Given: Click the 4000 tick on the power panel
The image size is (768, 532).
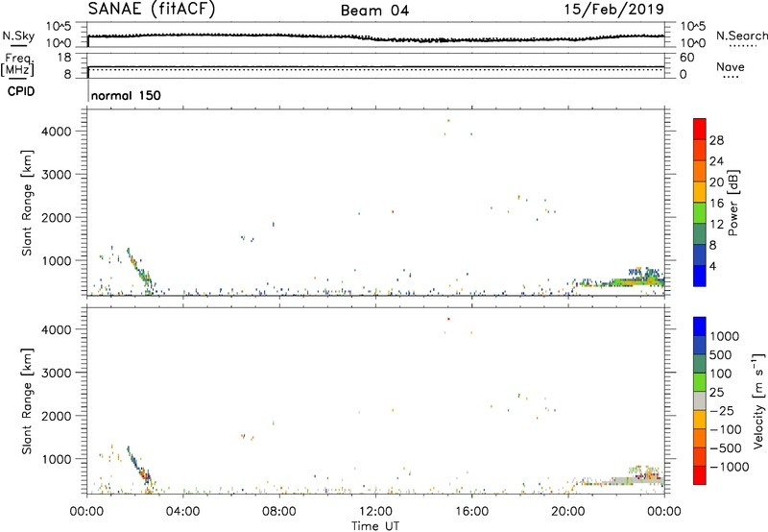Looking at the screenshot, I should pyautogui.click(x=57, y=132).
